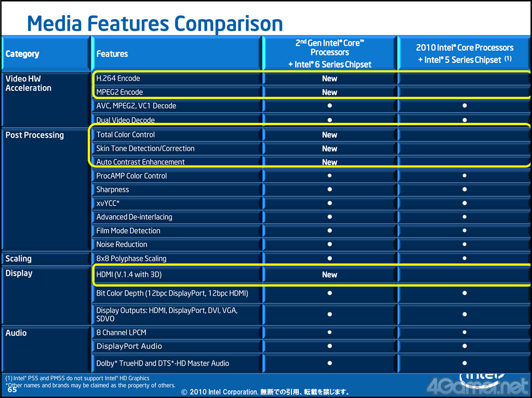532x398 pixels.
Task: Select the 'Noise Reduction' feature text
Action: tap(122, 244)
